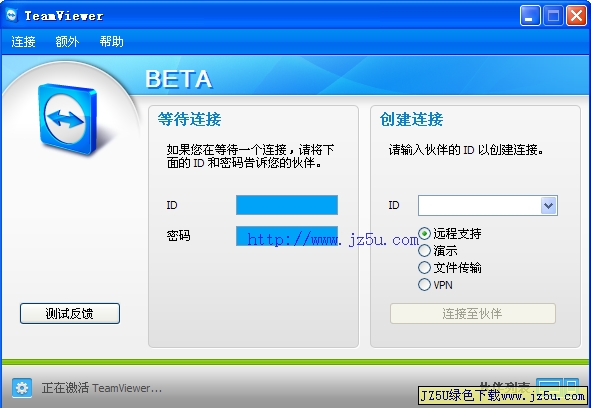
Task: Click the 密码 password field
Action: pyautogui.click(x=287, y=236)
